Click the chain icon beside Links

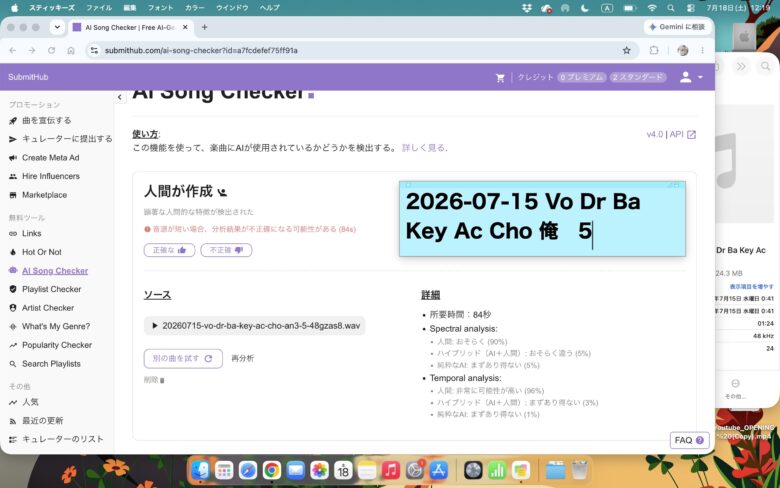pos(13,233)
